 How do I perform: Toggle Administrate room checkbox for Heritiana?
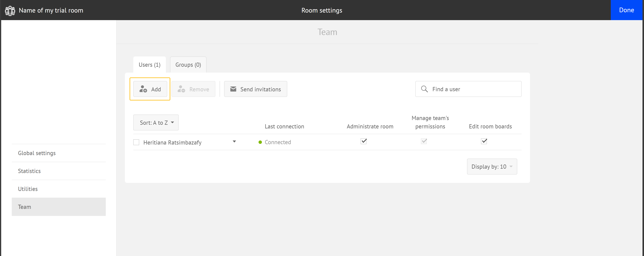[x=364, y=141]
